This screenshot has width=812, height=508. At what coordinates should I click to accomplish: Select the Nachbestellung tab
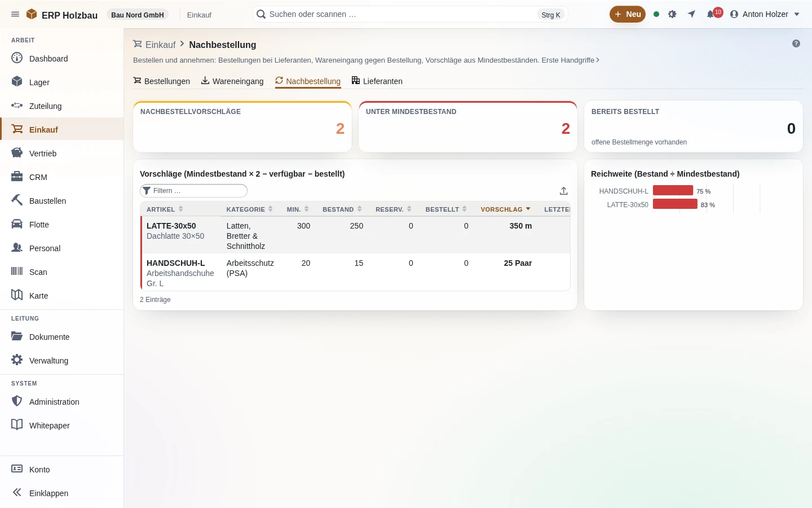(x=308, y=81)
